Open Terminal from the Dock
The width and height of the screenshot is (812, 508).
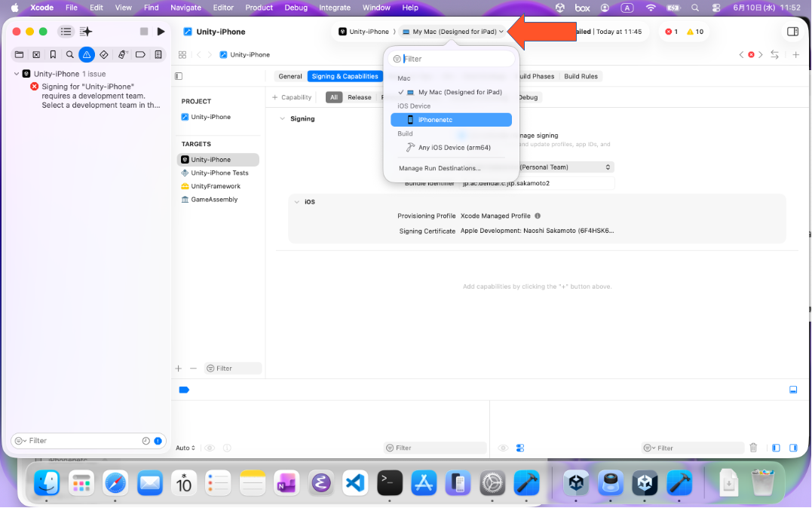[x=390, y=483]
